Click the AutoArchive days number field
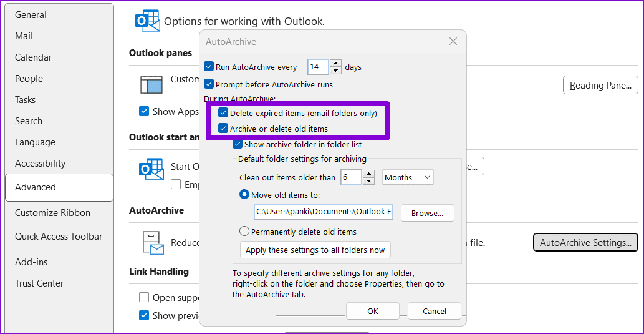 click(x=319, y=67)
